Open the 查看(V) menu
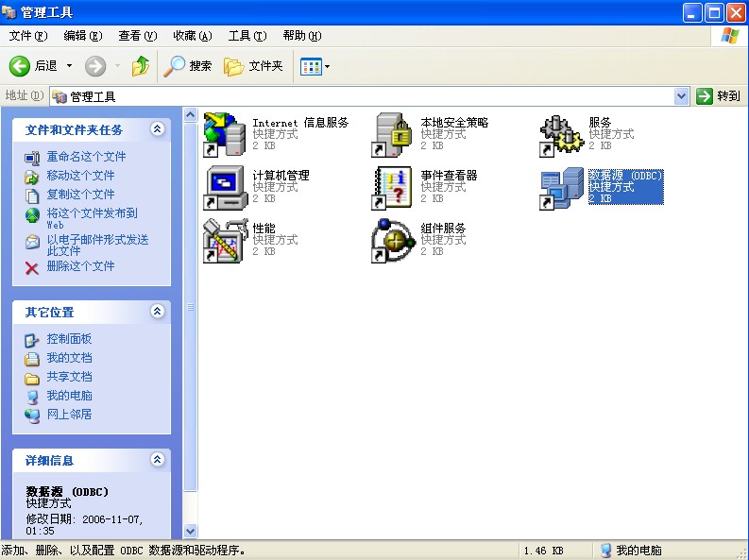 click(137, 36)
